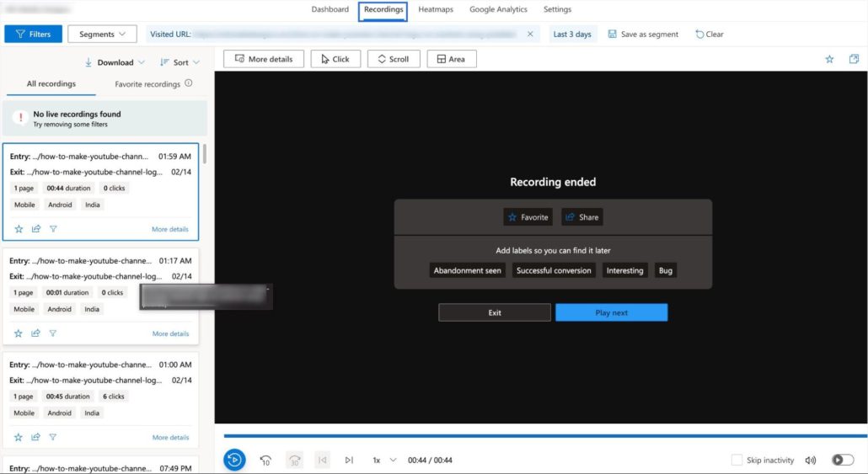
Task: Filter icon on the 01:00 AM recording
Action: (52, 437)
